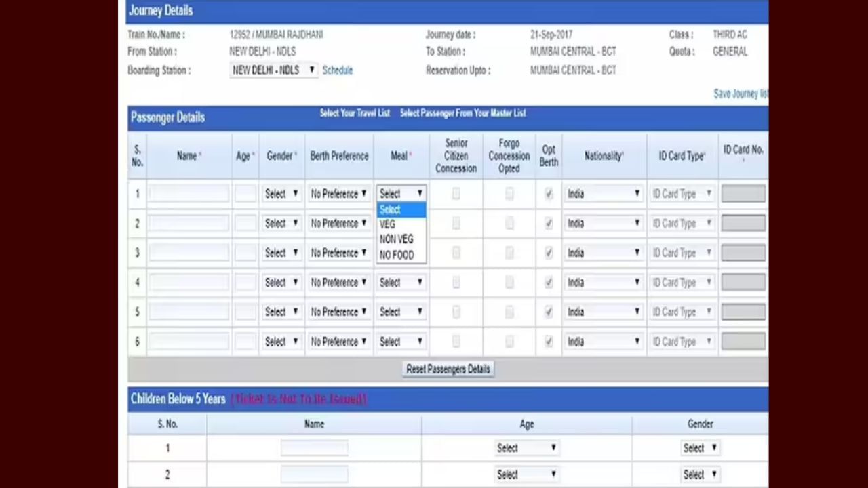Open Meal dropdown for passenger 5
This screenshot has width=868, height=488.
(401, 312)
